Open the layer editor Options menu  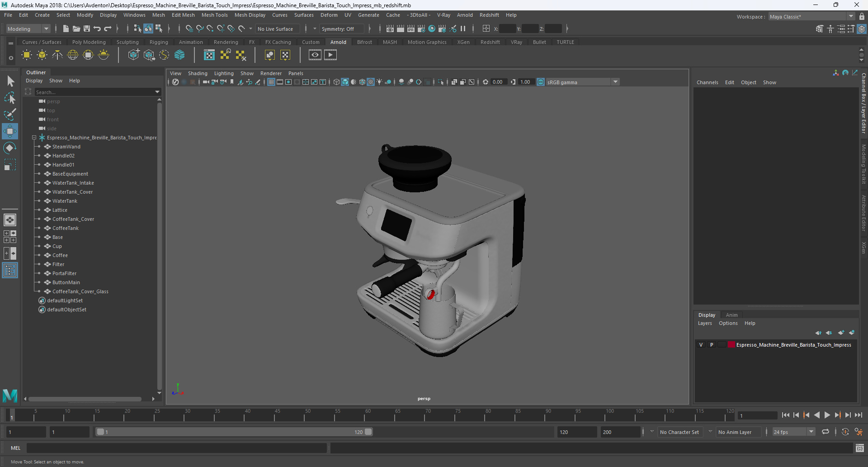coord(728,323)
